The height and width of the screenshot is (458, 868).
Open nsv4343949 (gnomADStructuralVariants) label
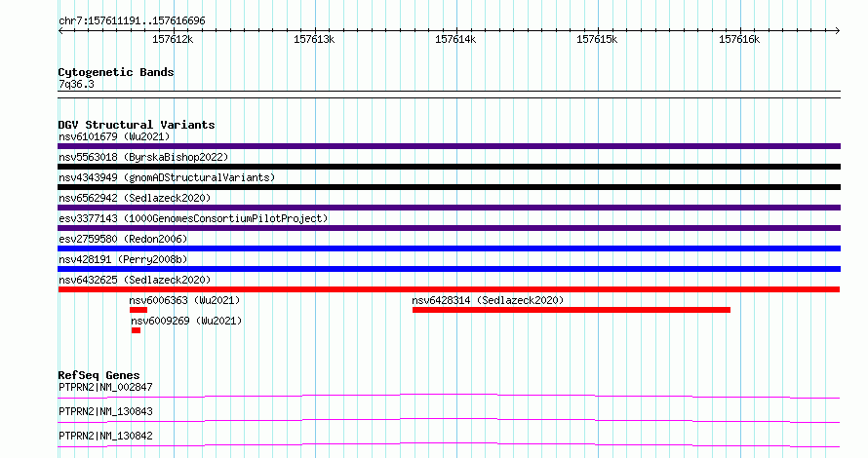pos(167,177)
